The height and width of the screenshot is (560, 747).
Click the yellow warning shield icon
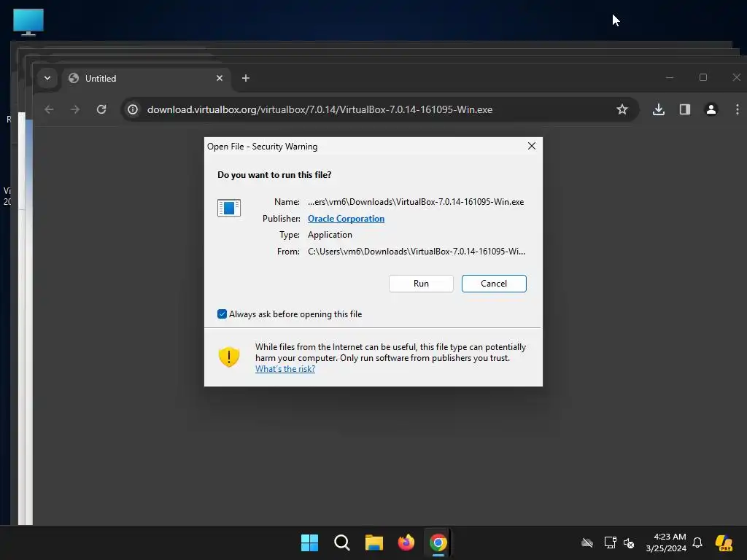click(228, 357)
